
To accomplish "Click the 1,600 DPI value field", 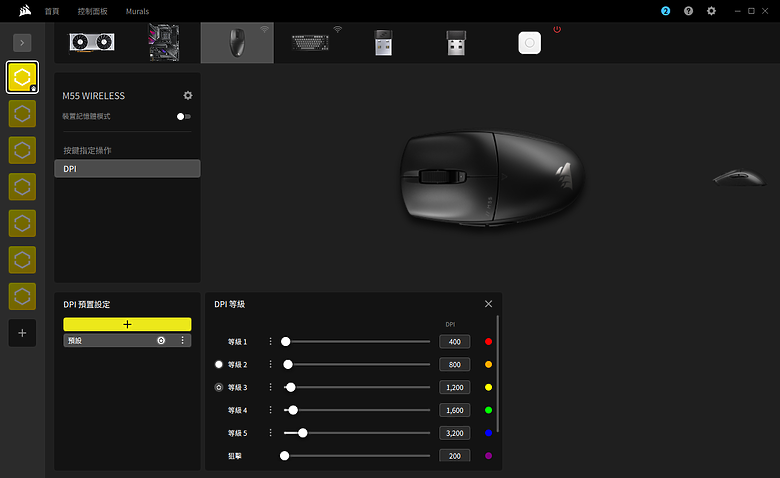I will [x=455, y=410].
